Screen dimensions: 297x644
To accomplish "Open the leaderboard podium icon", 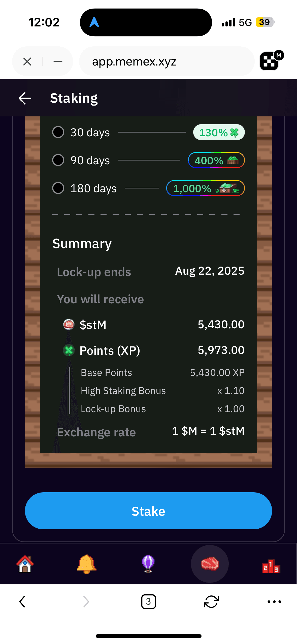I will tap(271, 566).
